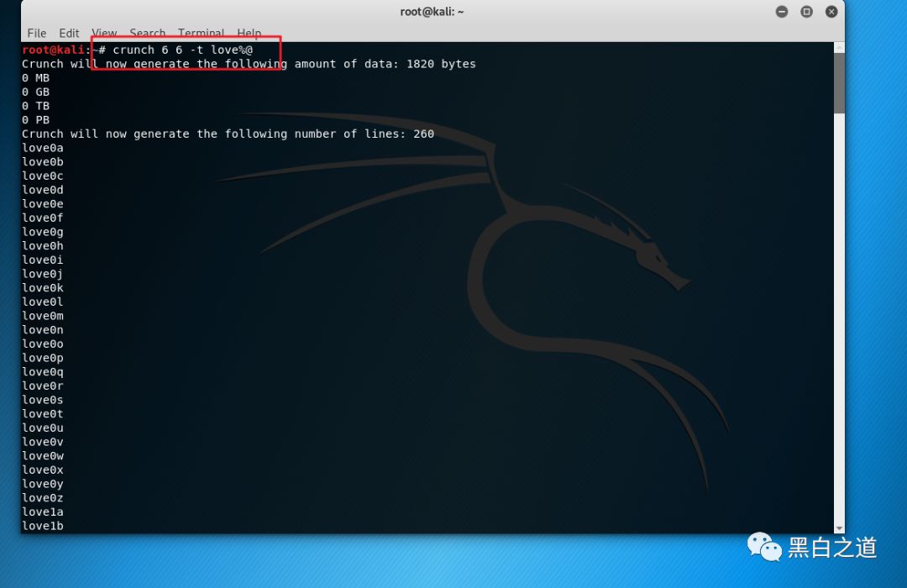This screenshot has height=588, width=907.
Task: Click the output line love0k
Action: [43, 287]
